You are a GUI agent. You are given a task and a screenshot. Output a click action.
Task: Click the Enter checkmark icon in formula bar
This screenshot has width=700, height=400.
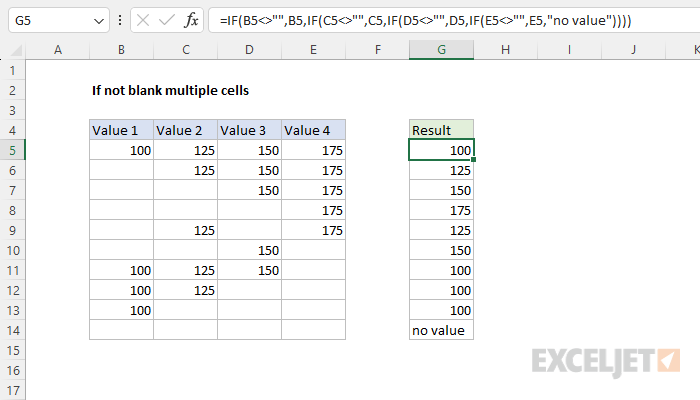(x=164, y=20)
